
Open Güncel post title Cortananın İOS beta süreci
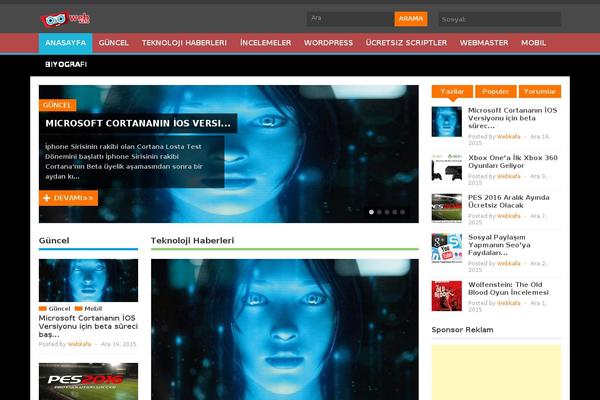point(88,326)
